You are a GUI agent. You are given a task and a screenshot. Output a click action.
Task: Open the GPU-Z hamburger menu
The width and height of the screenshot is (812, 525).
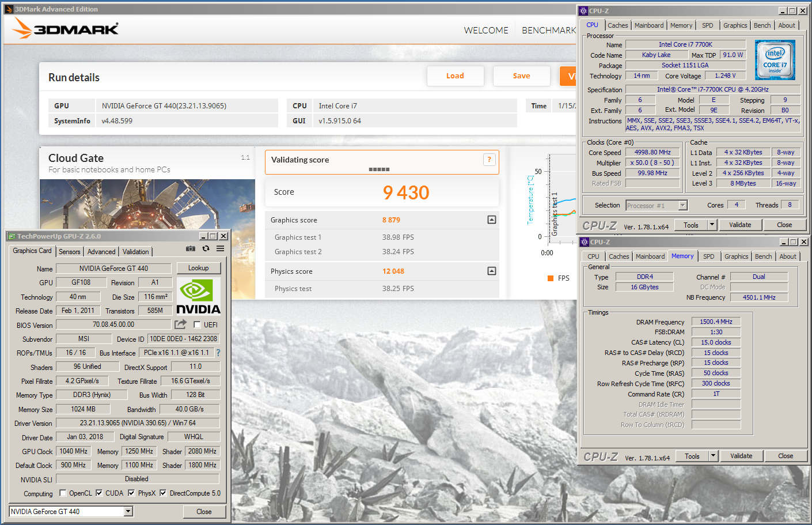point(220,249)
